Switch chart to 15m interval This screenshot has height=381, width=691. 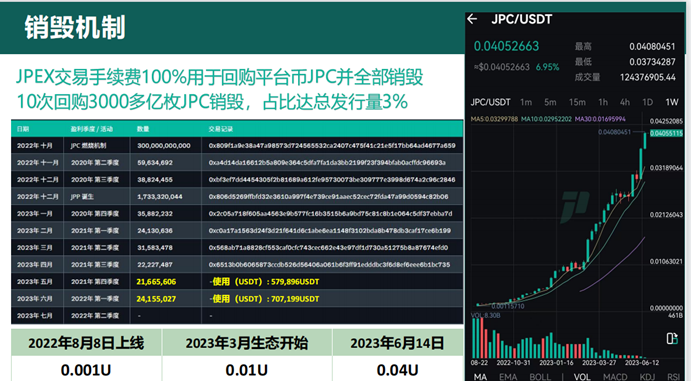(x=577, y=102)
